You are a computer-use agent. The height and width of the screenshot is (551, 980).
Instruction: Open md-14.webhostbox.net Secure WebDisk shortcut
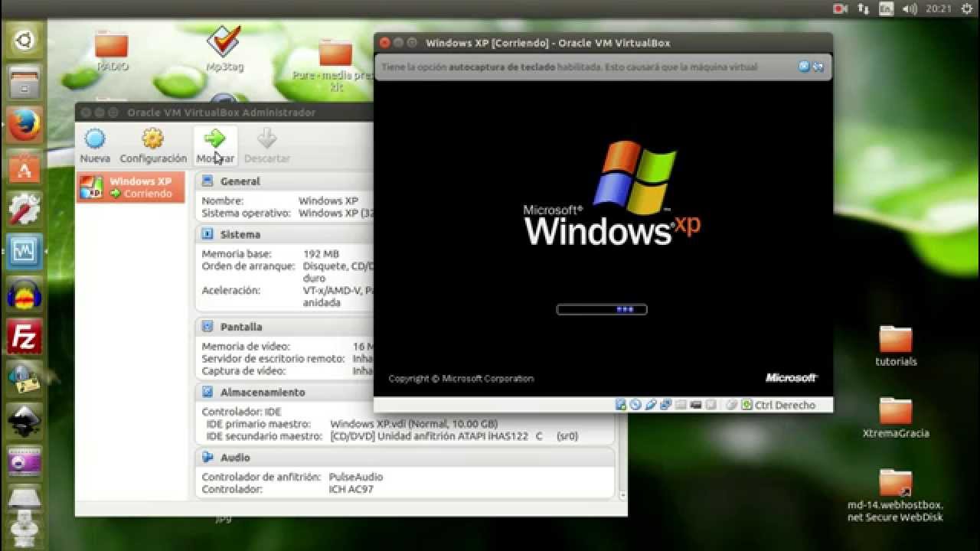coord(896,495)
